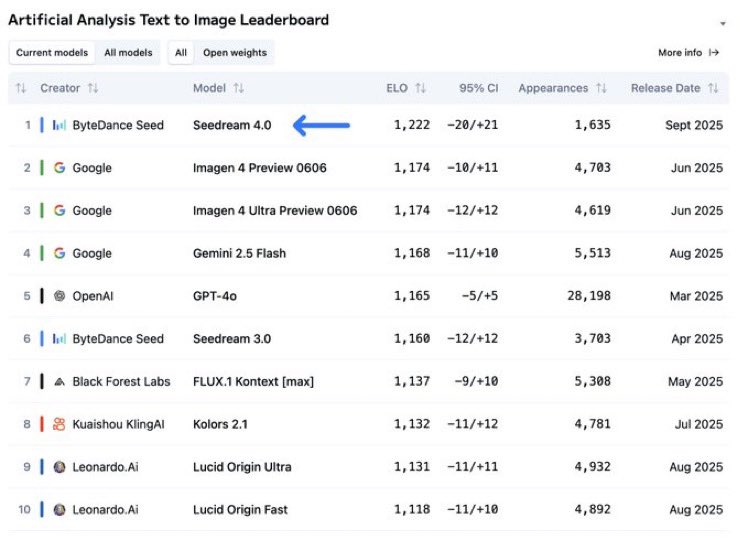Image resolution: width=748 pixels, height=540 pixels.
Task: Click the OpenAI logo in GPT-4o row
Action: tap(59, 296)
